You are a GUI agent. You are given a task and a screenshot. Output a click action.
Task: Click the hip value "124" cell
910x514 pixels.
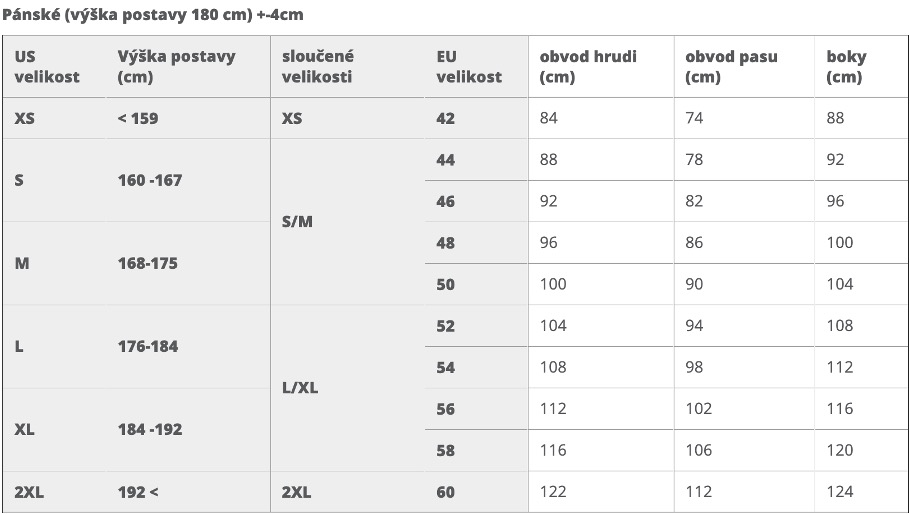click(x=840, y=491)
